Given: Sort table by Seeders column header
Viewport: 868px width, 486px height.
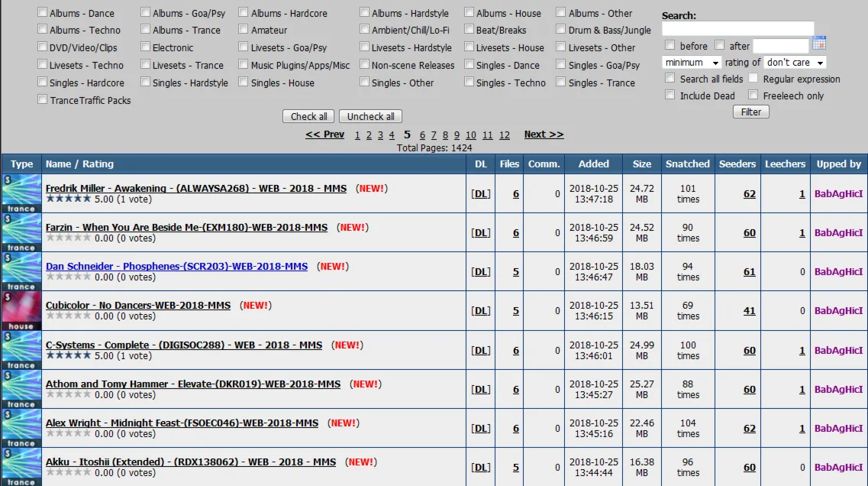Looking at the screenshot, I should tap(737, 164).
